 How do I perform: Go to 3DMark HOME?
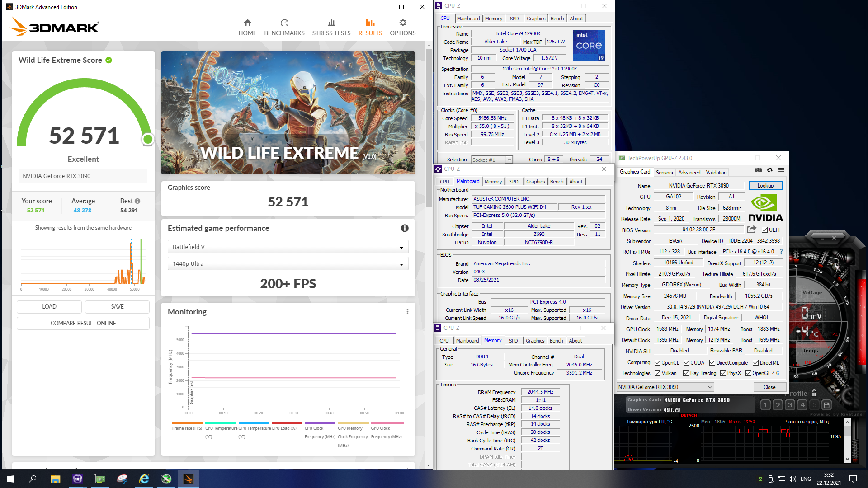pos(247,28)
